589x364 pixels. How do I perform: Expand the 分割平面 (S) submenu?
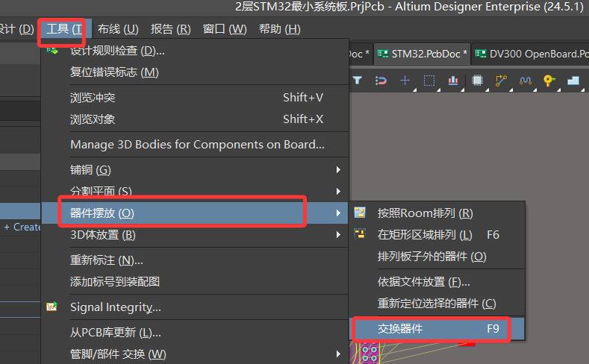(195, 192)
